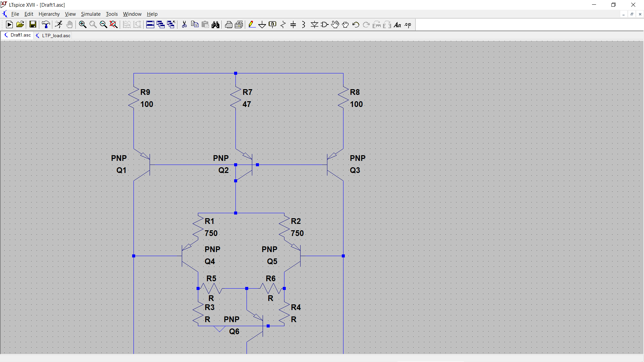Viewport: 644px width, 362px height.
Task: Place a diode component
Action: click(x=314, y=24)
